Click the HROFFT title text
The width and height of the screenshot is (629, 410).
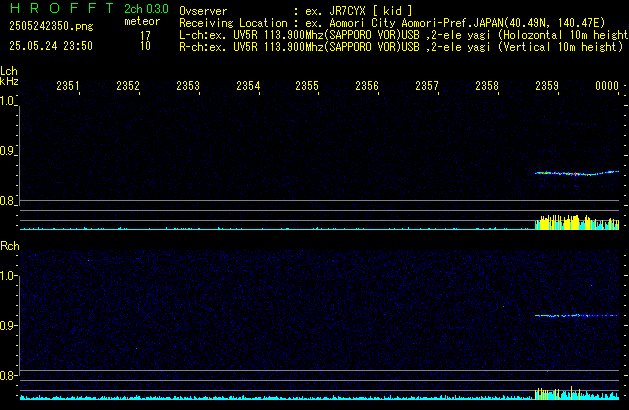(62, 8)
